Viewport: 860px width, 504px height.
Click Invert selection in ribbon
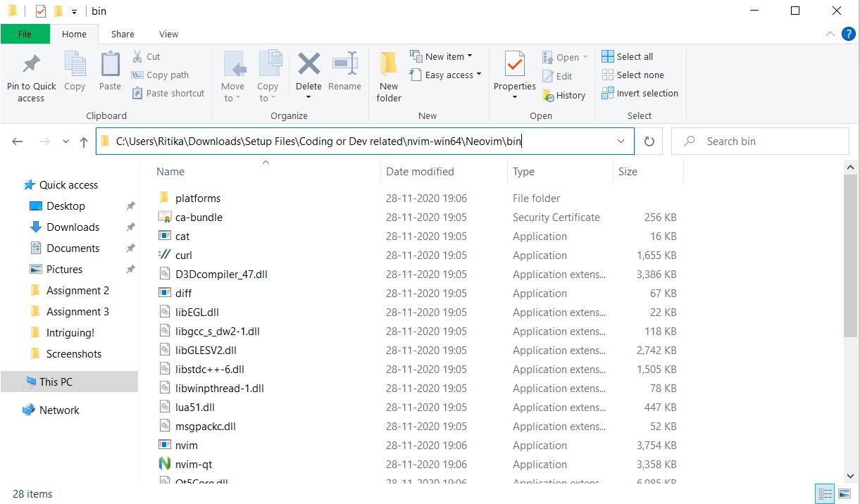click(x=640, y=93)
